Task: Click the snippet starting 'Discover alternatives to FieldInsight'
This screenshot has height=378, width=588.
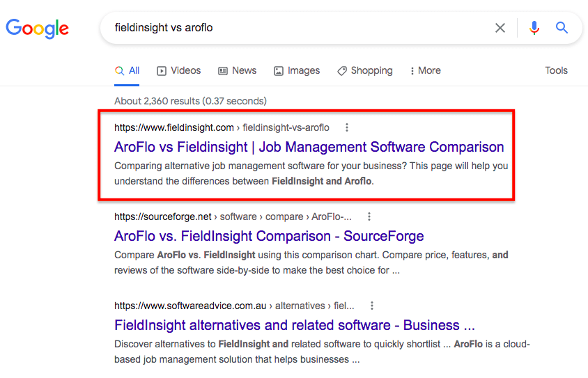Action: pos(322,352)
